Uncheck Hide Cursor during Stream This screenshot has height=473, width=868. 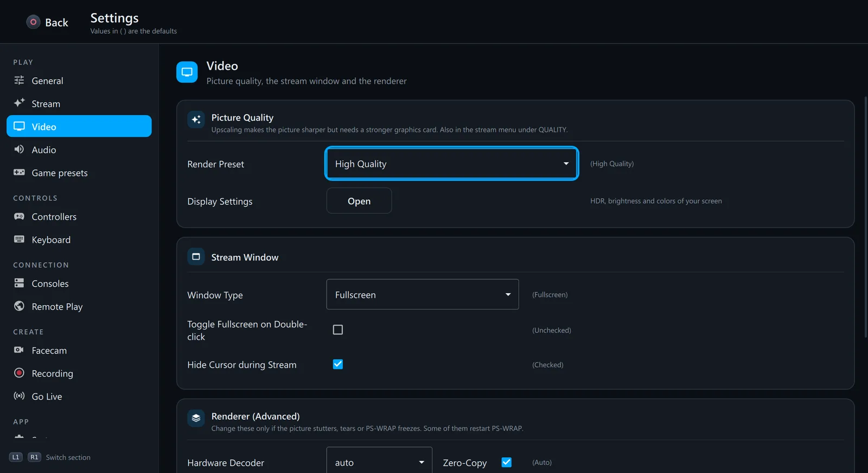(x=338, y=364)
